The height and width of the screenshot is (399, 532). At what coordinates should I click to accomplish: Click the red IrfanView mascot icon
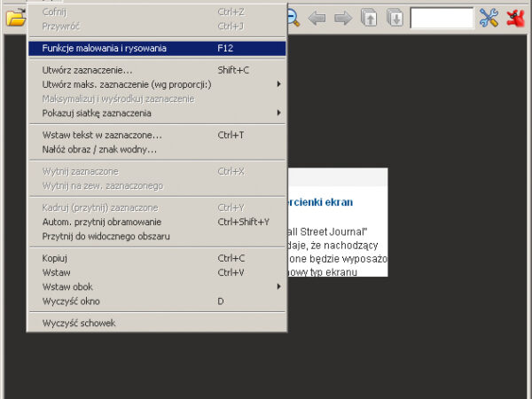coord(517,18)
